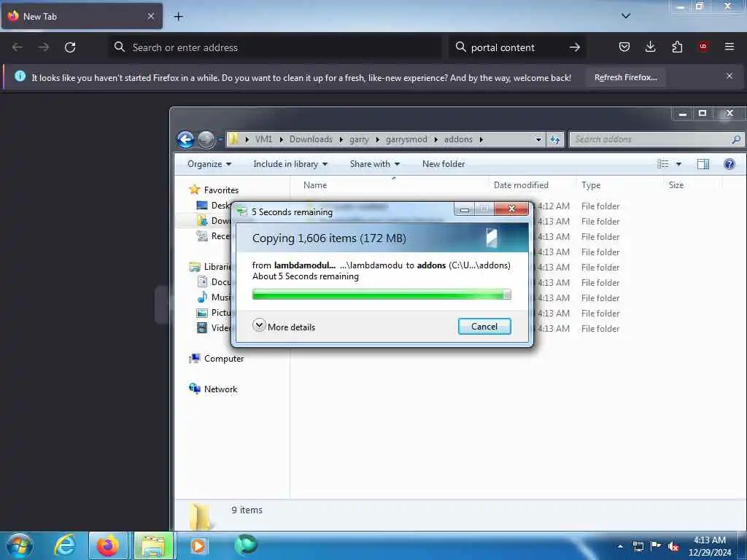The width and height of the screenshot is (747, 560).
Task: Open the view options dropdown arrow
Action: point(678,164)
